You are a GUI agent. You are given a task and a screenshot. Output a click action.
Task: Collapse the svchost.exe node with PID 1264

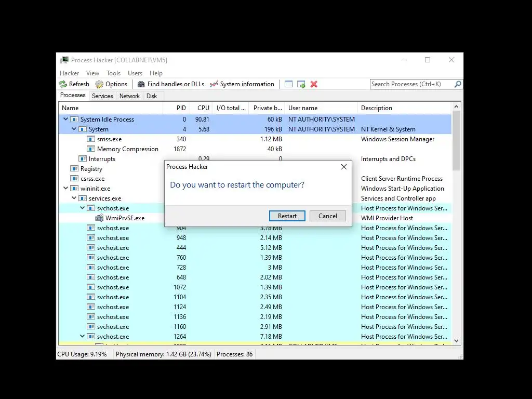pyautogui.click(x=83, y=336)
